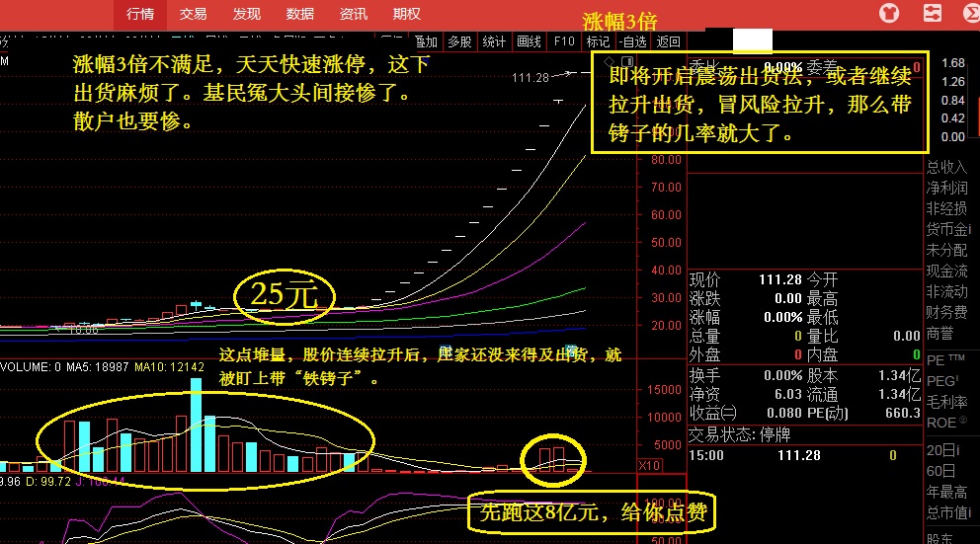Click the 15:00 trade tick row
980x544 pixels.
pos(804,455)
